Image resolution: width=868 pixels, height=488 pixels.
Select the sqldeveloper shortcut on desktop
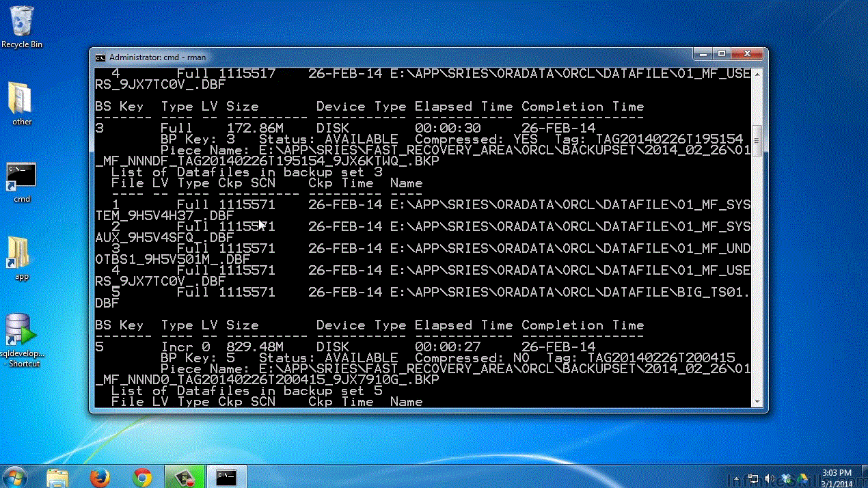(22, 340)
